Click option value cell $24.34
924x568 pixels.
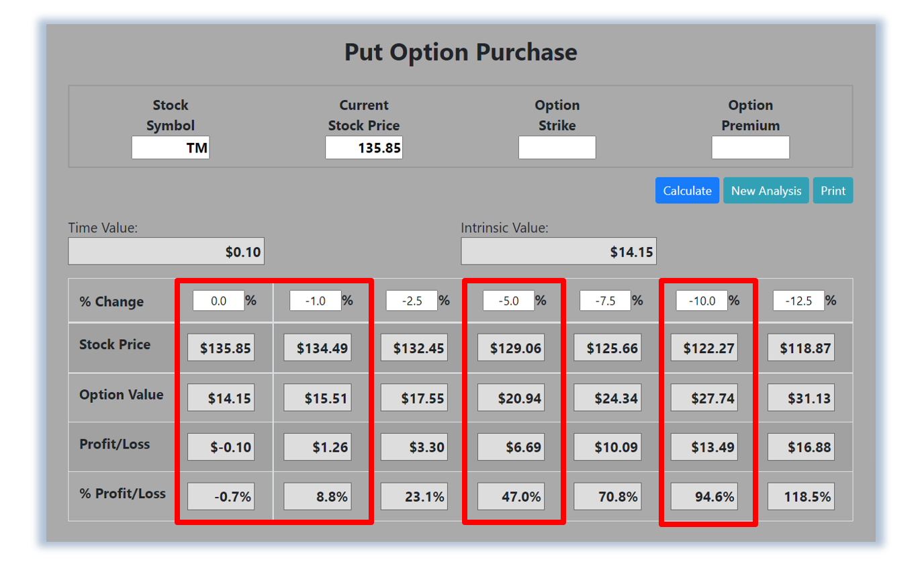point(608,397)
